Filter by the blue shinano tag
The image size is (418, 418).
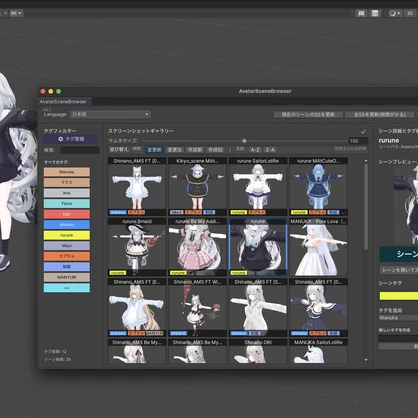point(67,225)
